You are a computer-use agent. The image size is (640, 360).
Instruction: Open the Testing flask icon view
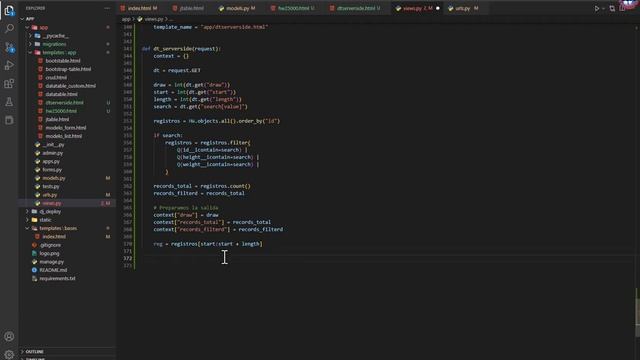pyautogui.click(x=9, y=102)
